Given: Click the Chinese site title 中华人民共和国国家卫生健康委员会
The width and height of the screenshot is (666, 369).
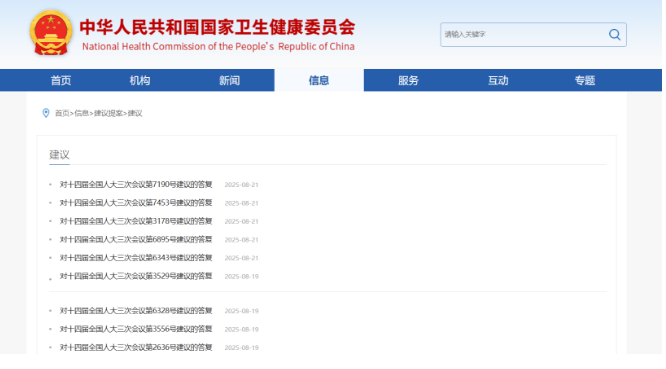Looking at the screenshot, I should [x=217, y=27].
